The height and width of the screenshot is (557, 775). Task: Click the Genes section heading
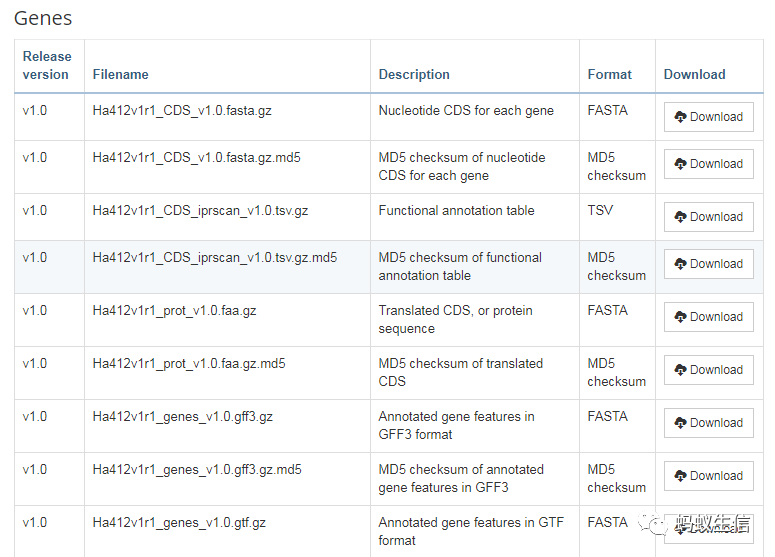pos(43,18)
